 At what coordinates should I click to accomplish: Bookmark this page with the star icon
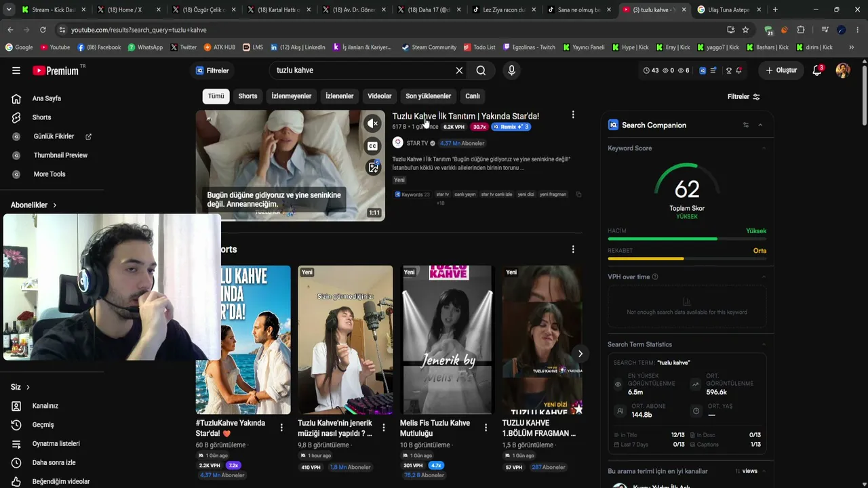click(x=745, y=30)
